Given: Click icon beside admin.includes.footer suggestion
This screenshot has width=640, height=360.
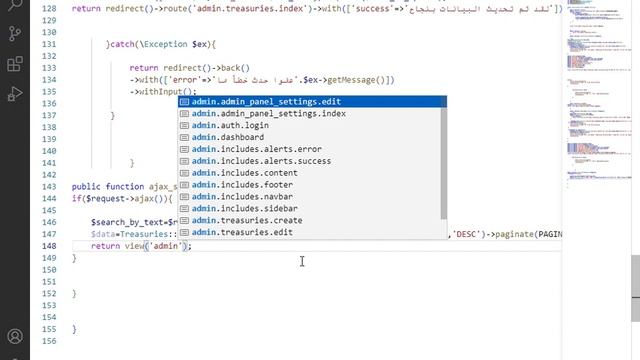Looking at the screenshot, I should (184, 185).
